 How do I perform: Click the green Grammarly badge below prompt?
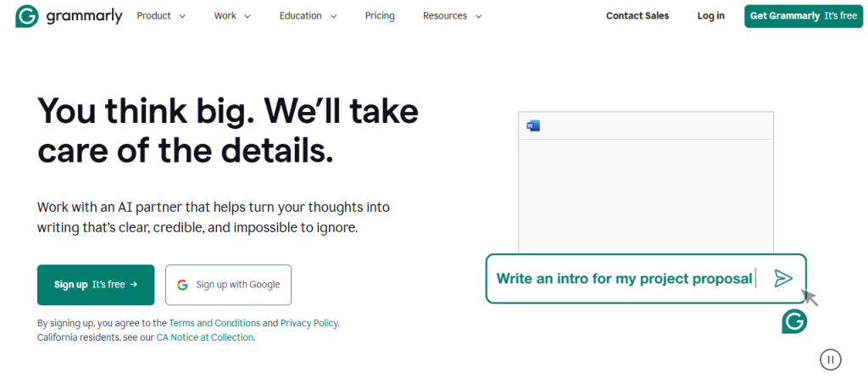coord(794,321)
